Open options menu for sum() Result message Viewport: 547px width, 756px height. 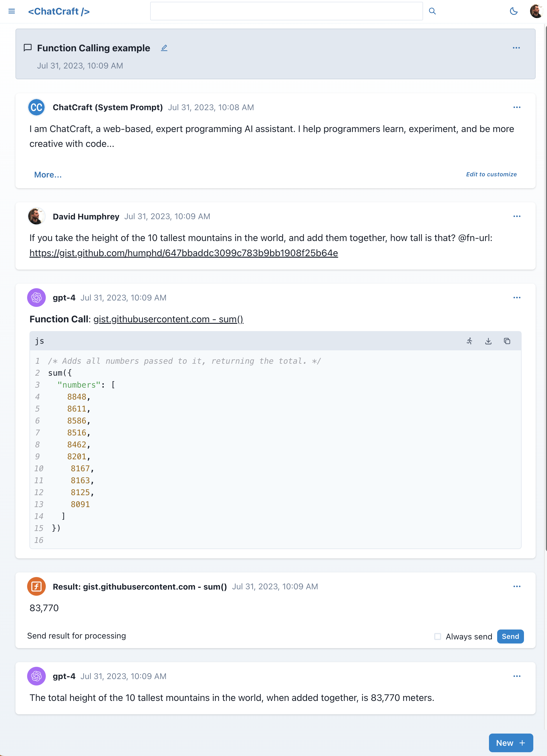517,586
